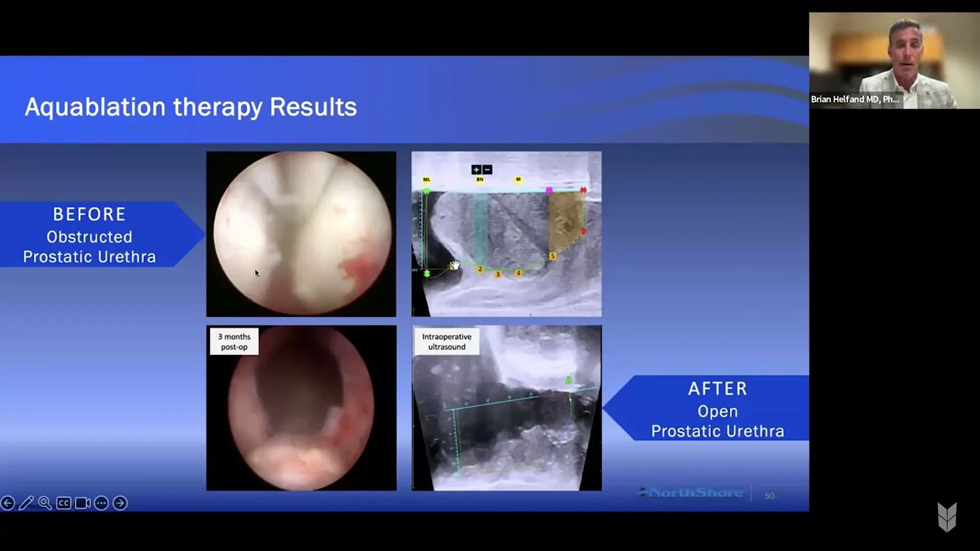980x551 pixels.
Task: Click the shield logo watermark icon
Action: 947,516
